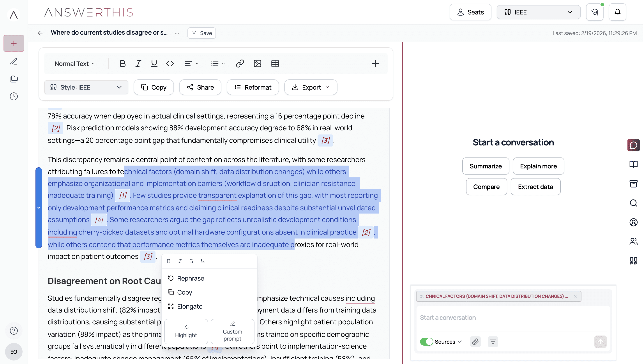643x364 pixels.
Task: Open the history clock icon in sidebar
Action: [x=14, y=97]
